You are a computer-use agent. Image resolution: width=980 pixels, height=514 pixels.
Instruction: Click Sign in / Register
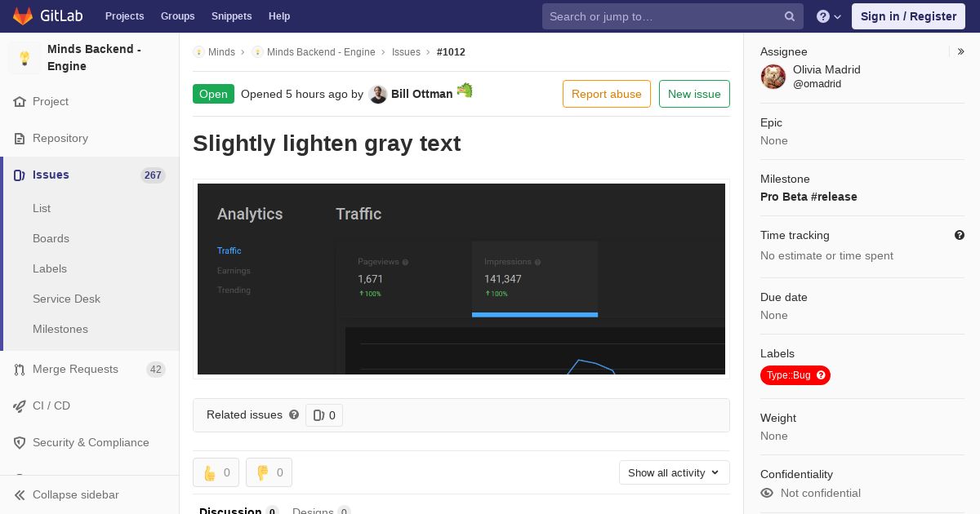908,16
